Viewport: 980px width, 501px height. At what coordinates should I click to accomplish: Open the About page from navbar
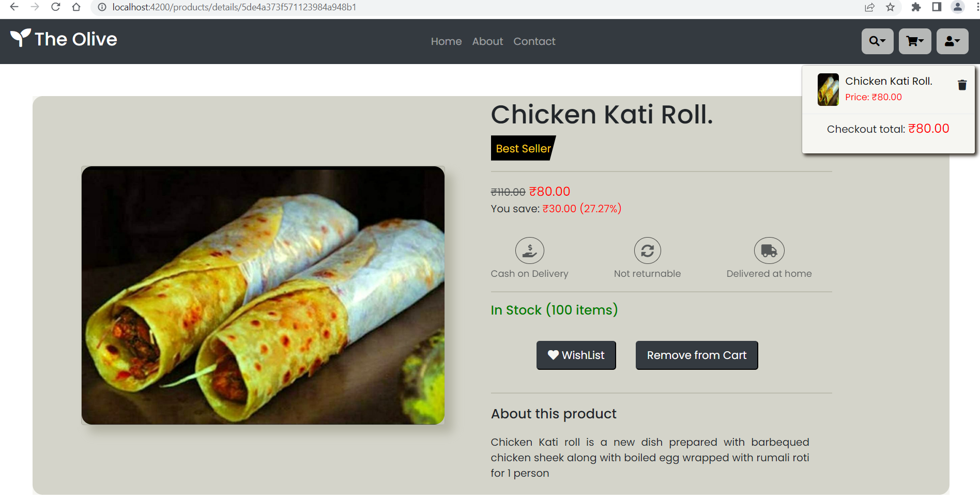pyautogui.click(x=487, y=41)
